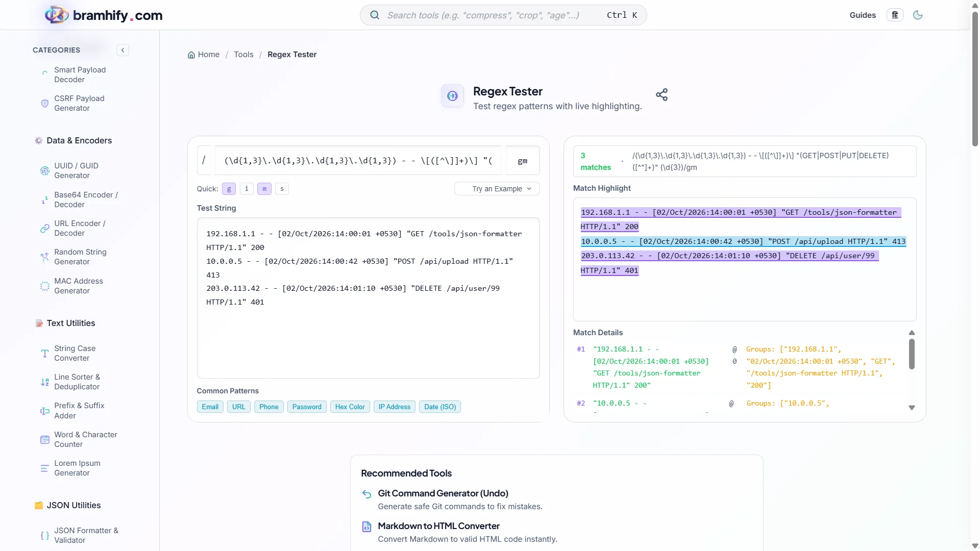Image resolution: width=980 pixels, height=551 pixels.
Task: Open CSRF Payload Generator from sidebar
Action: pyautogui.click(x=79, y=103)
